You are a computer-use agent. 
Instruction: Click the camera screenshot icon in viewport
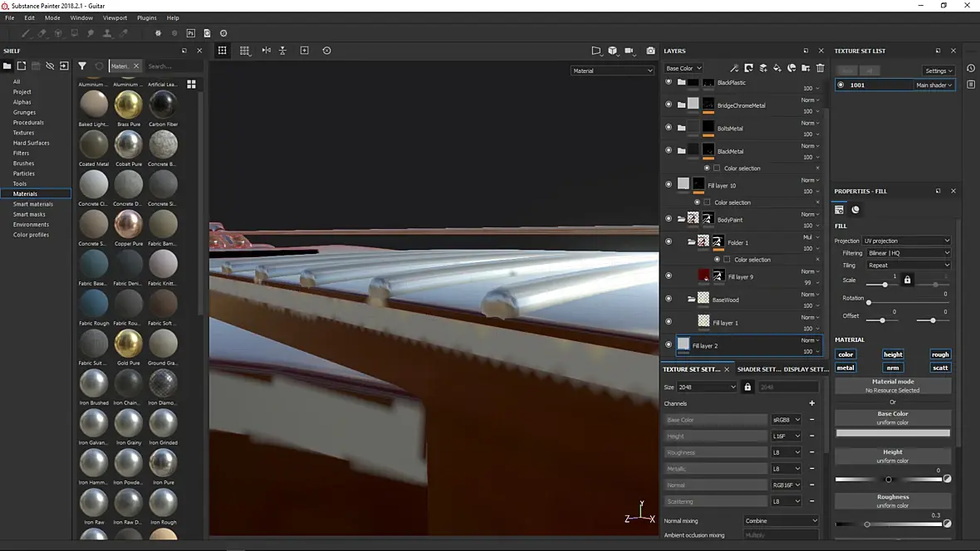[x=650, y=51]
